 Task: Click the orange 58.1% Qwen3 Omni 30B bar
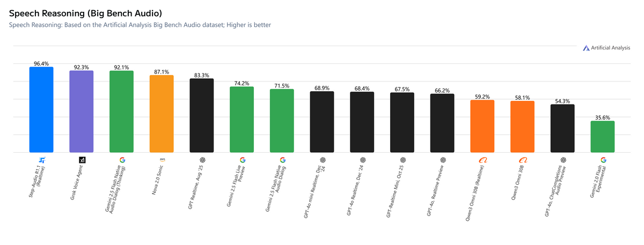522,127
